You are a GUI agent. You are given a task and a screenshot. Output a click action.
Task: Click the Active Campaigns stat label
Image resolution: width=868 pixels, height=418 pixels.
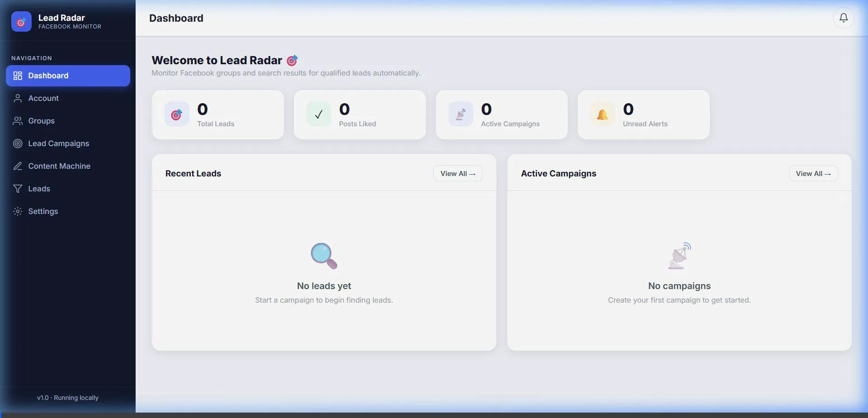point(510,124)
